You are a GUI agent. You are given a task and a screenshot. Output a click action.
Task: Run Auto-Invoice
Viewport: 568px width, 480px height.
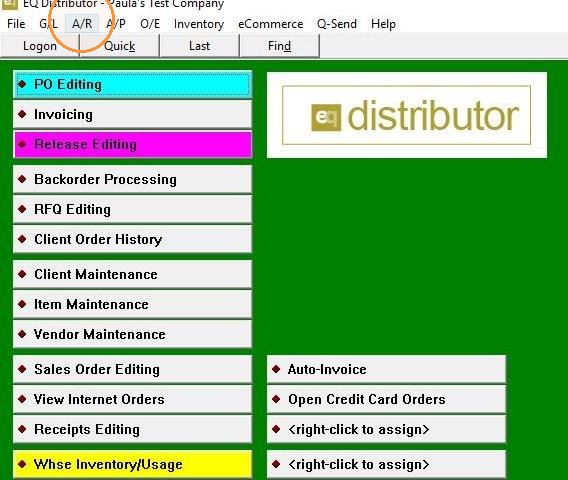[386, 369]
